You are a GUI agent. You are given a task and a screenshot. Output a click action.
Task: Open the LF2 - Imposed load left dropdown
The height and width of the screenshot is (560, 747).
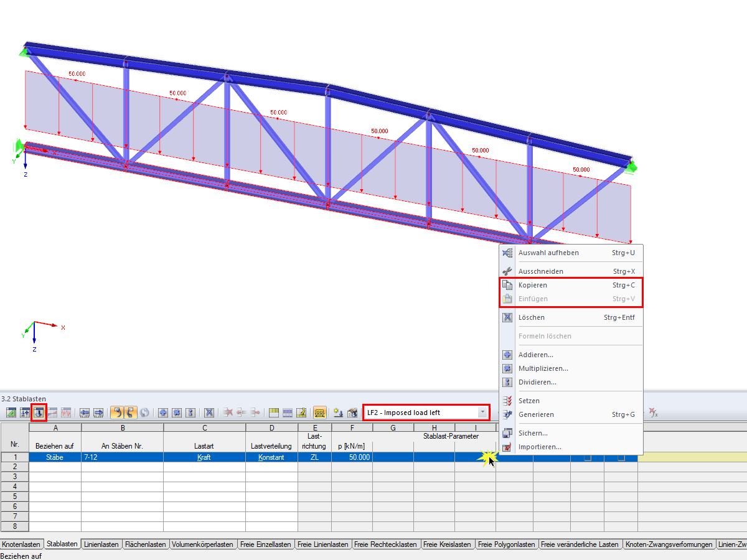click(x=482, y=412)
